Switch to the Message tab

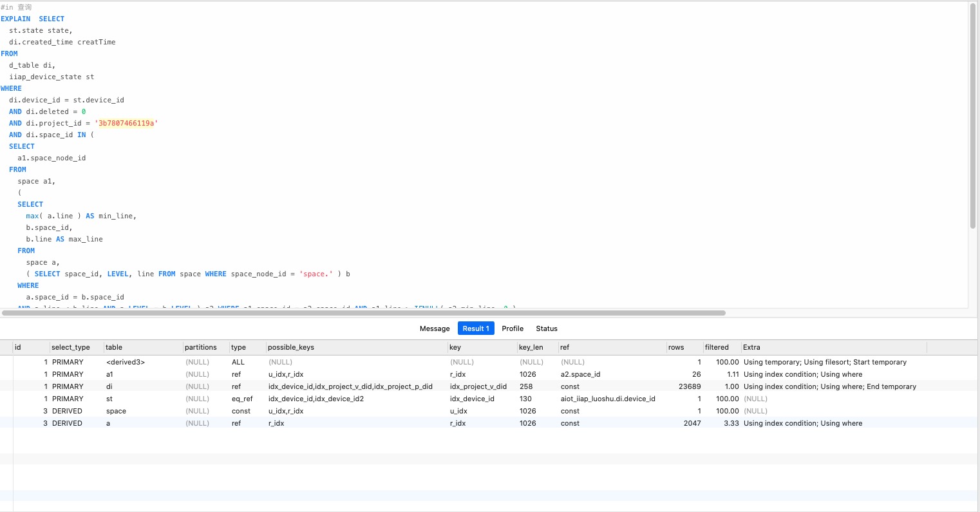[x=435, y=328]
